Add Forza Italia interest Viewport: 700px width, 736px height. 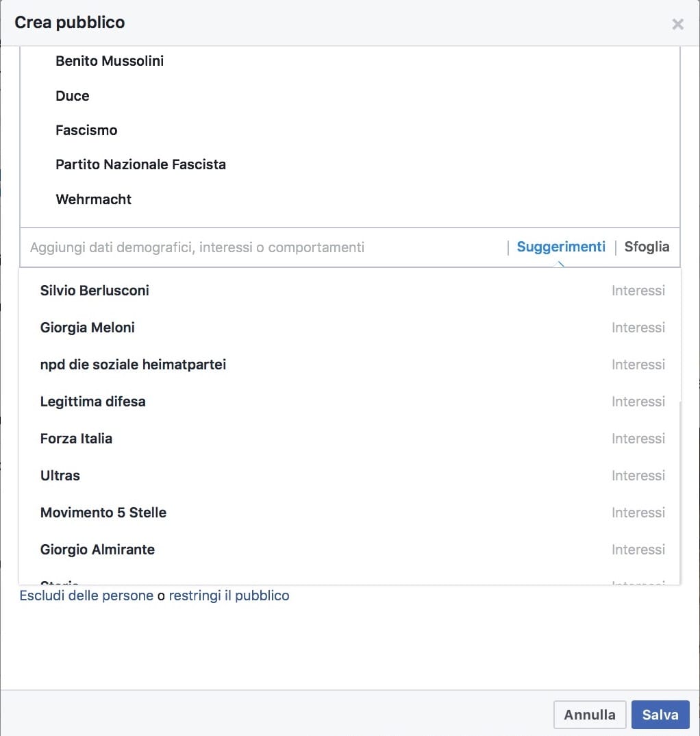pos(76,439)
